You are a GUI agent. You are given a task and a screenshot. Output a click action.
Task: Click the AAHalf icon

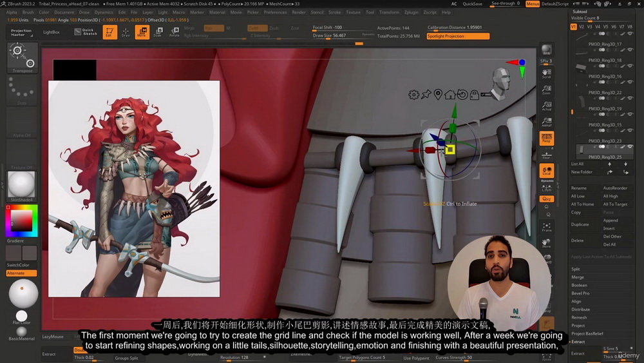(547, 122)
